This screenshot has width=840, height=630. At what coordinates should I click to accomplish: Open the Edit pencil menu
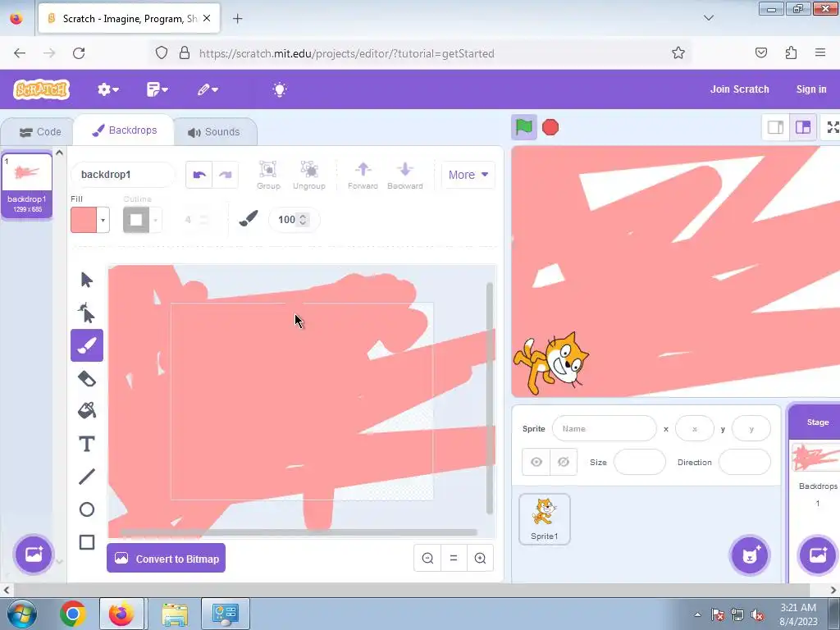point(208,89)
